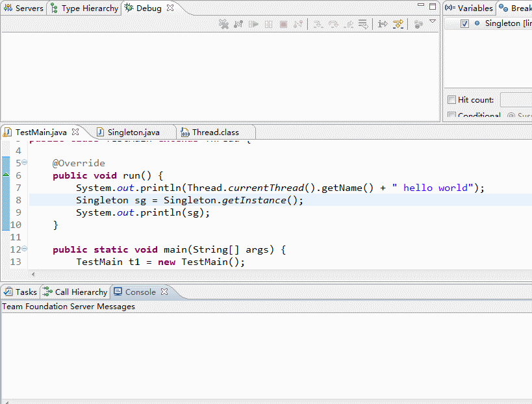Click the Suspend debug icon

coord(268,24)
